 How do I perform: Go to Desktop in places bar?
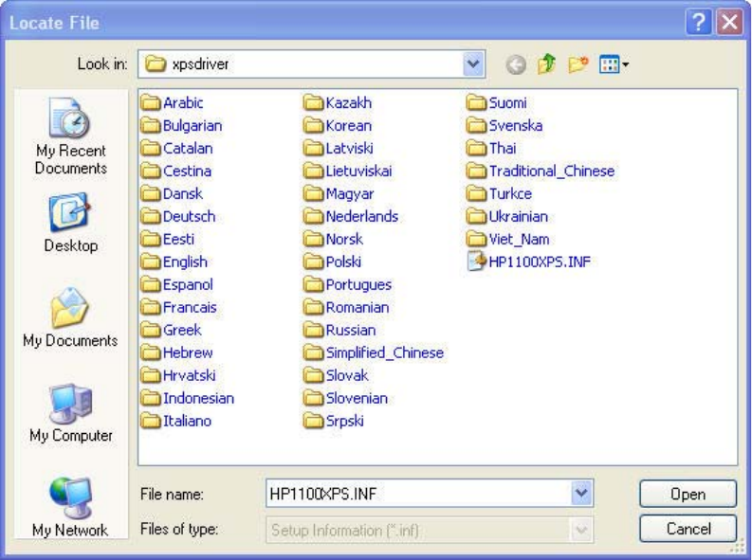pos(71,223)
